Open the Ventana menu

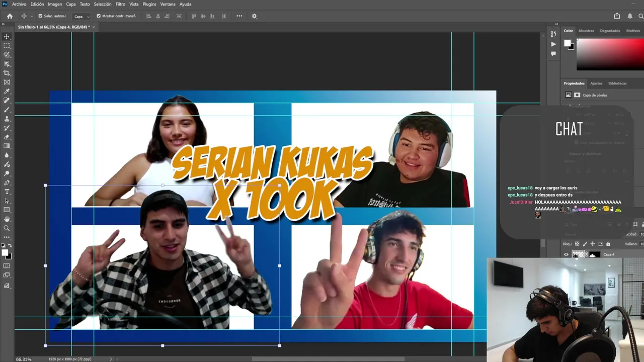pos(168,4)
